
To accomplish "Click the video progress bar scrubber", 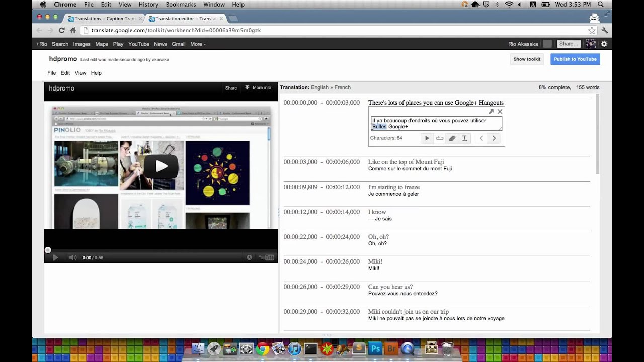I will pyautogui.click(x=48, y=250).
